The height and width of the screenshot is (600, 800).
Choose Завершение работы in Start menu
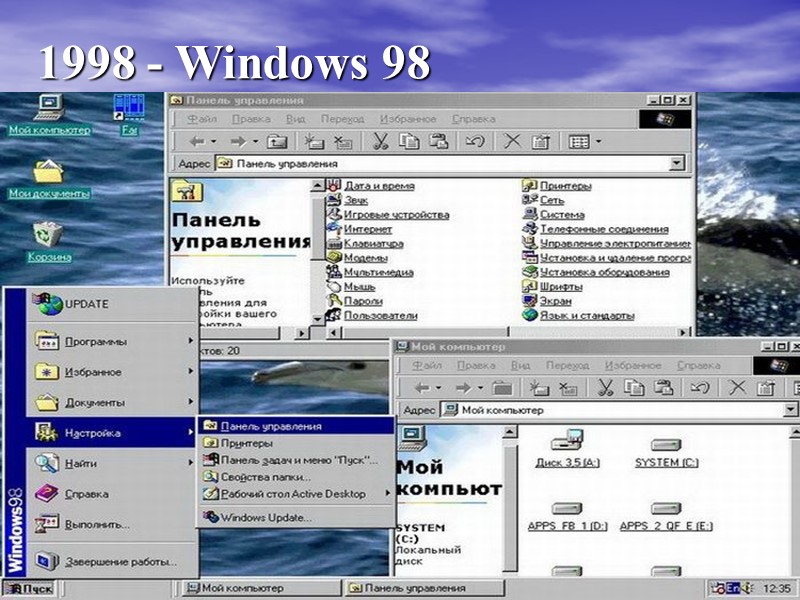[112, 562]
